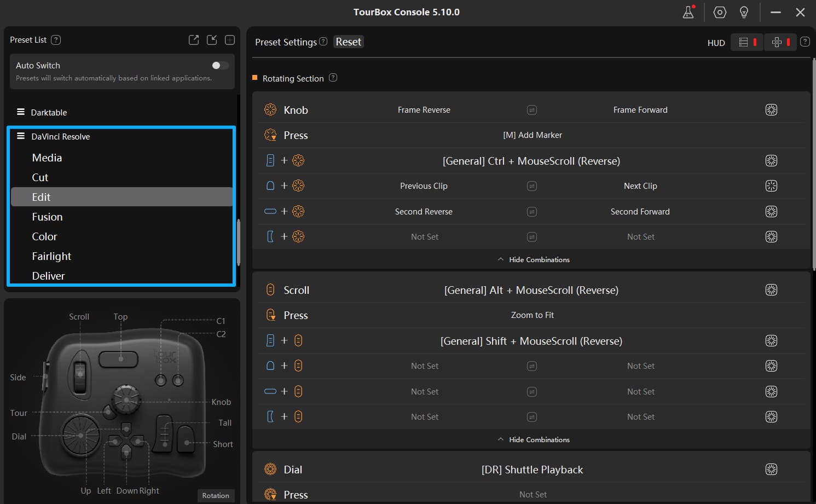The image size is (816, 504).
Task: Click the lightbulb suggestions icon at top
Action: (x=744, y=12)
